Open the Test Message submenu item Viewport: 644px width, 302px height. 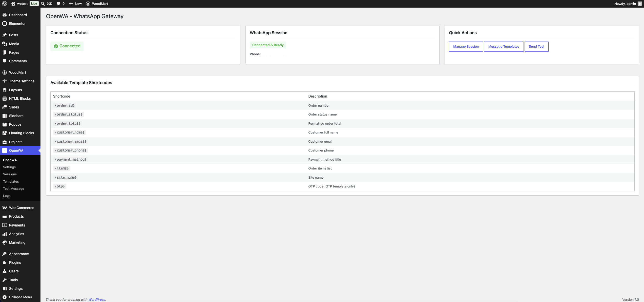click(14, 189)
